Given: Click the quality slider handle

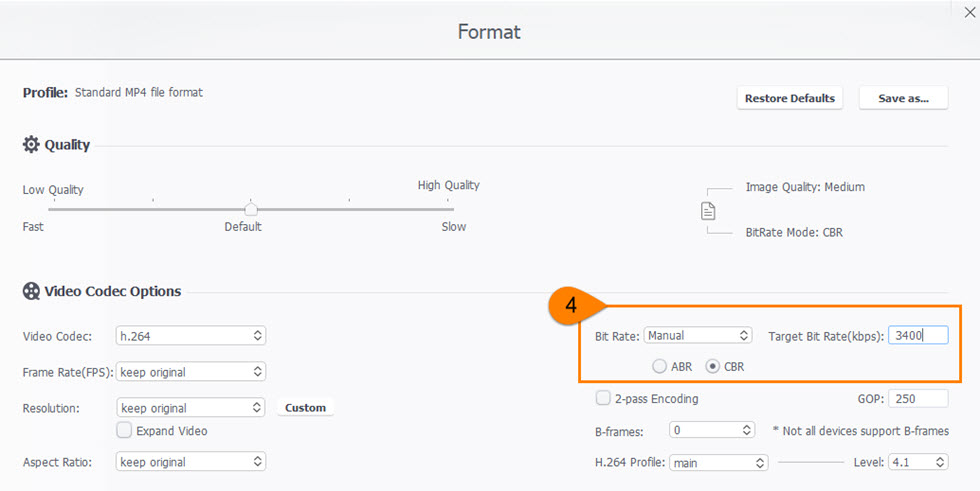Looking at the screenshot, I should point(251,209).
